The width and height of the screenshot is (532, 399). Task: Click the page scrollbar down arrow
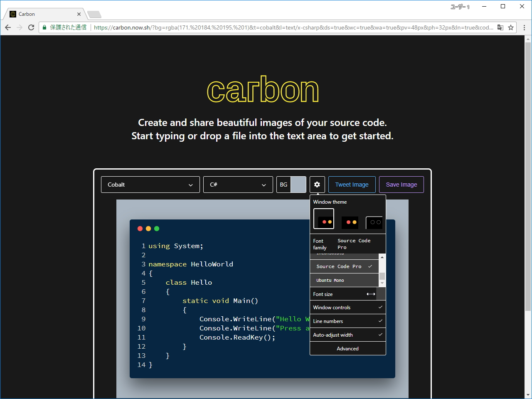click(528, 395)
